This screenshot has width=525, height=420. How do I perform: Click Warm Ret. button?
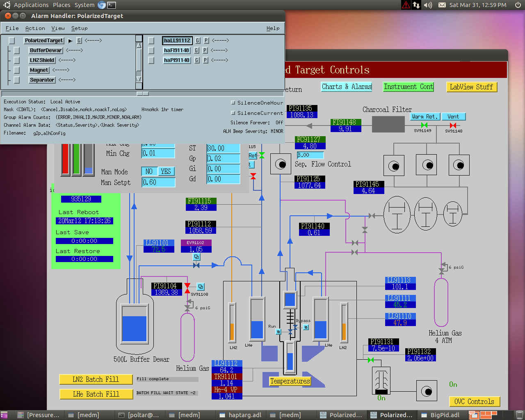[425, 116]
